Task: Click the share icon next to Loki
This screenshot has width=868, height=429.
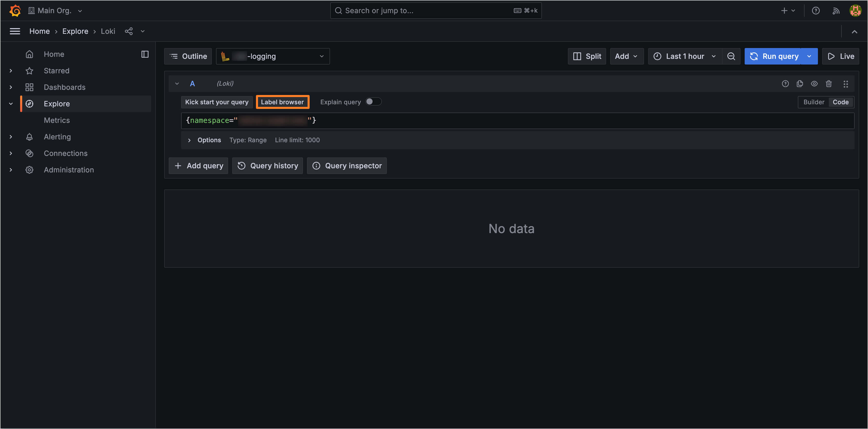Action: [x=129, y=31]
